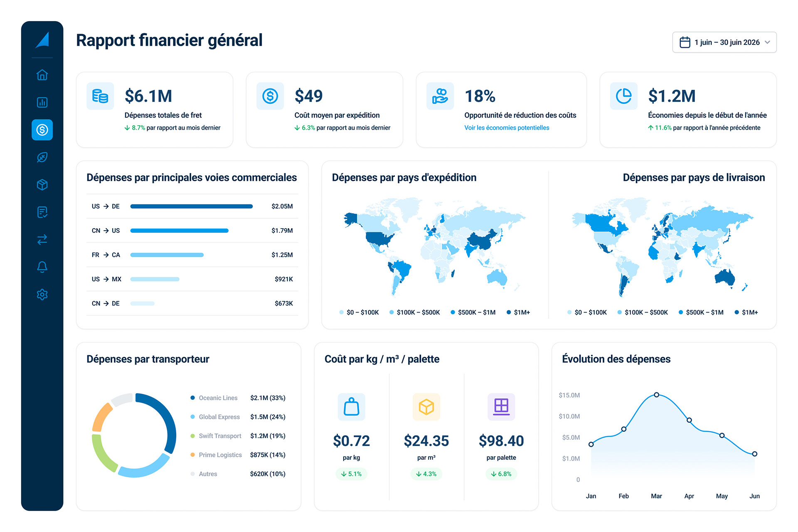Click the calendar icon in date picker

click(685, 42)
